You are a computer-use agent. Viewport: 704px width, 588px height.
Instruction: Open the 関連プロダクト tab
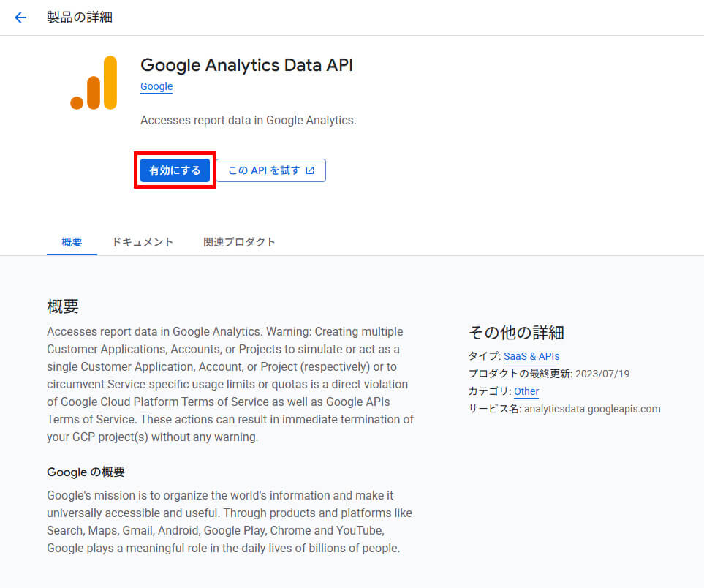240,241
